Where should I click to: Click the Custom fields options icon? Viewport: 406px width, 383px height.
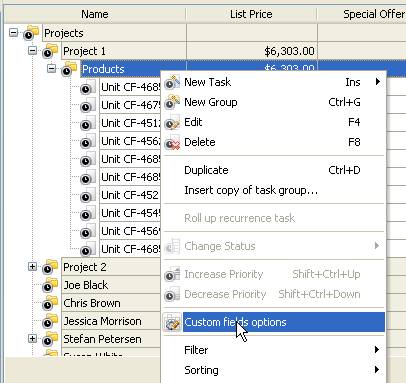[x=172, y=322]
